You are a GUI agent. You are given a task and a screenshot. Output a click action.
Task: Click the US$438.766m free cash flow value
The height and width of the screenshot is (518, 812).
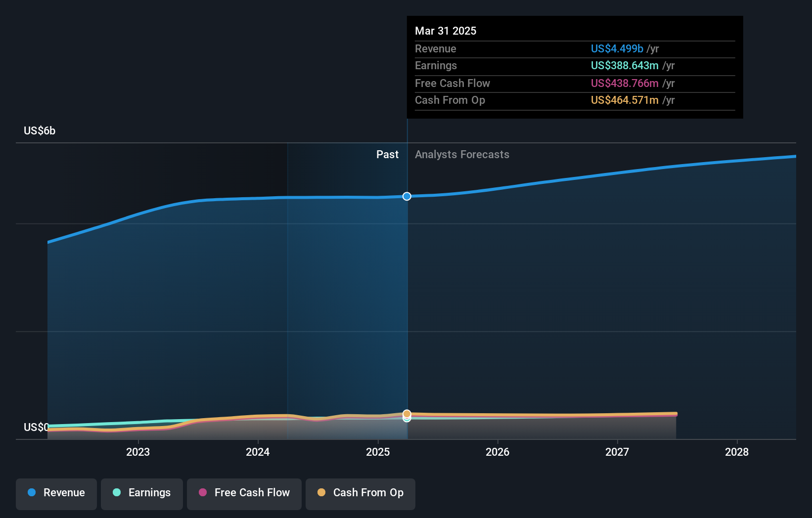pos(625,83)
